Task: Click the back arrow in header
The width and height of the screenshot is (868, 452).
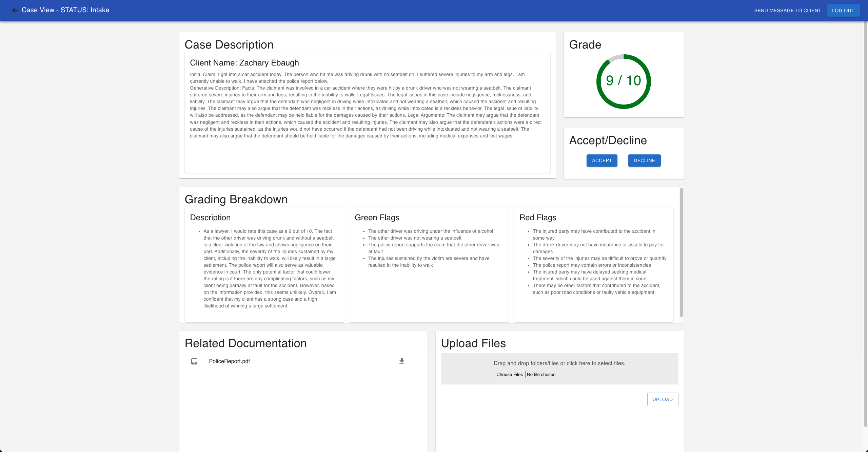Action: point(15,11)
